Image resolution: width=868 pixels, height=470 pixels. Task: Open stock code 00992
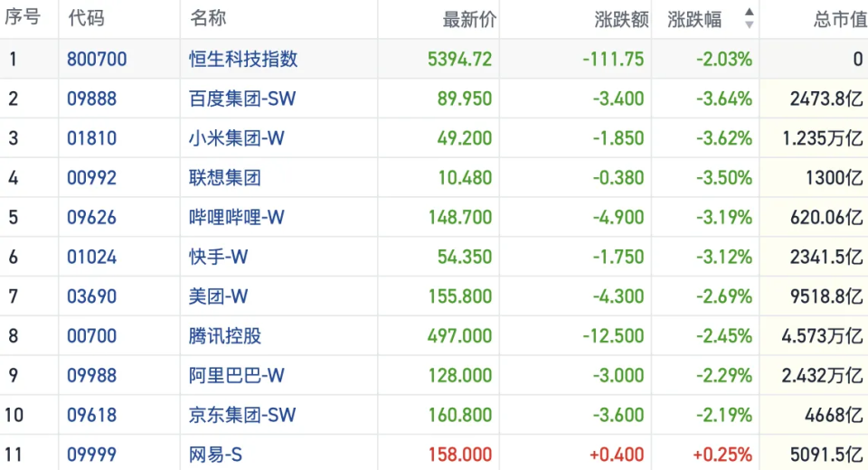[x=92, y=178]
